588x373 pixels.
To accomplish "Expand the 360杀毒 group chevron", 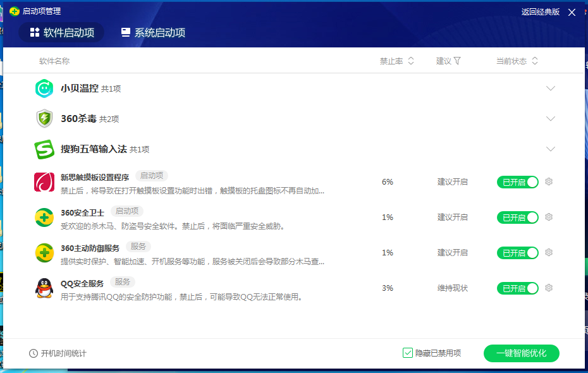I will click(551, 119).
